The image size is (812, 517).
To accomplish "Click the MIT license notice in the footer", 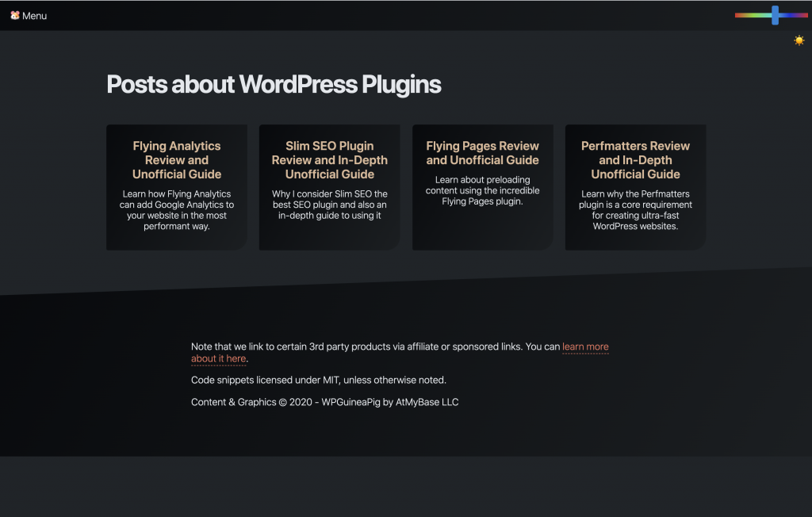I will 319,380.
